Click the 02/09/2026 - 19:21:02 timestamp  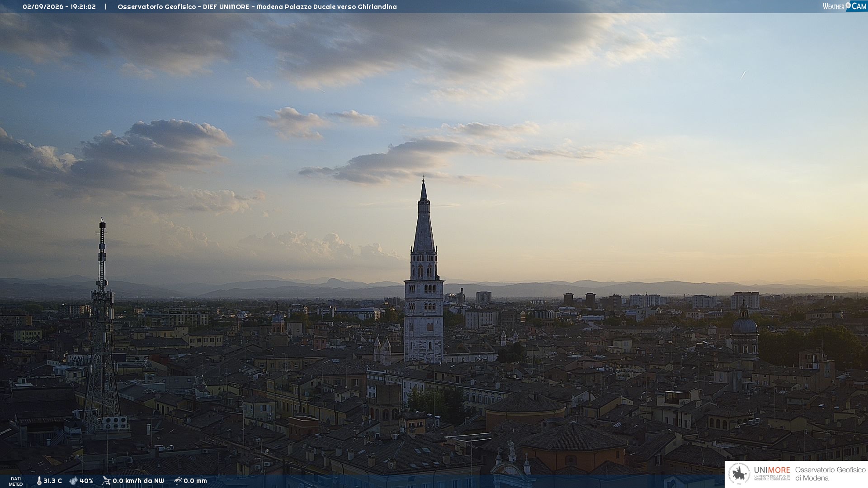coord(59,7)
